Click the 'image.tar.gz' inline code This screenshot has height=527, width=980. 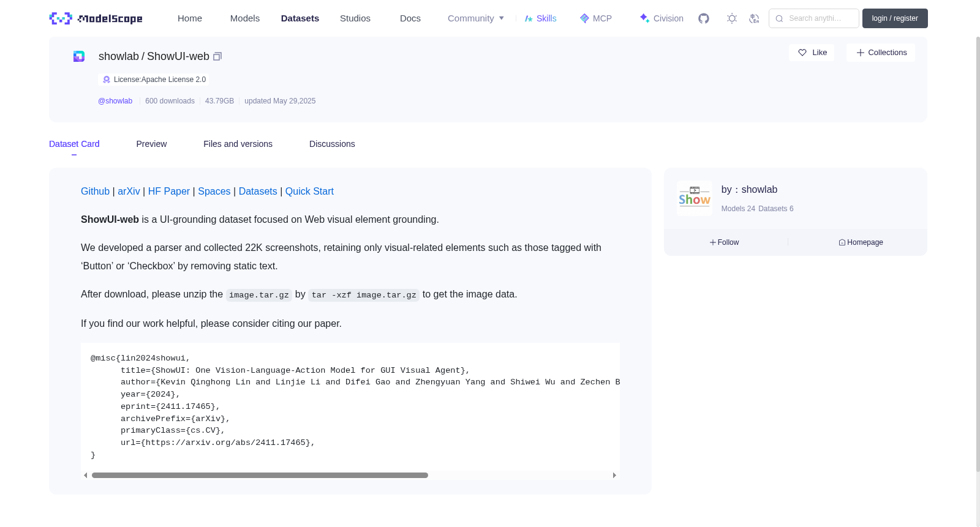(259, 295)
